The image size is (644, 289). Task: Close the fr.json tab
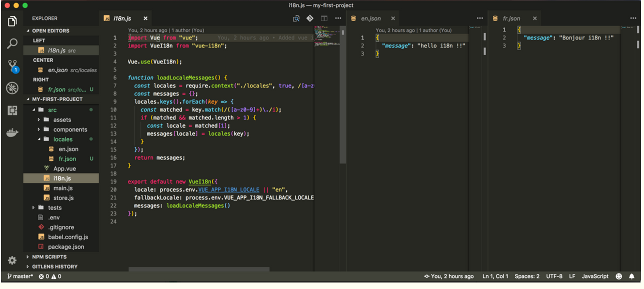(534, 18)
